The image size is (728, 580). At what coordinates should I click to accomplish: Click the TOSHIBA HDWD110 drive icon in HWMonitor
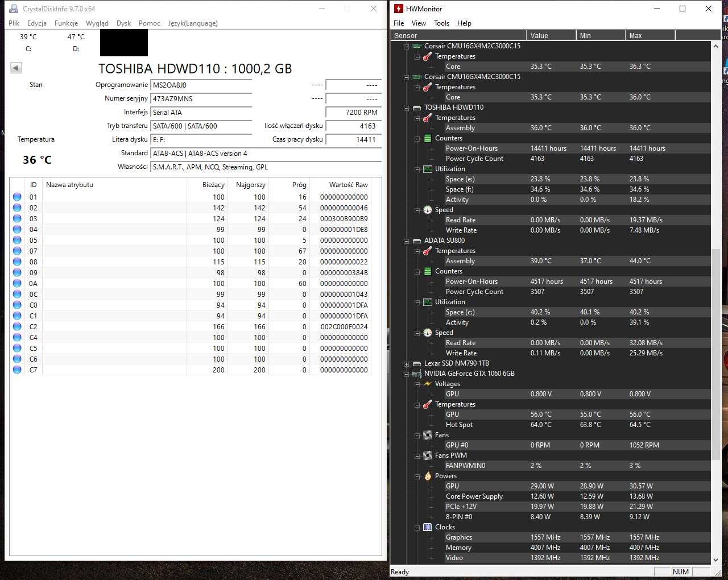(417, 107)
